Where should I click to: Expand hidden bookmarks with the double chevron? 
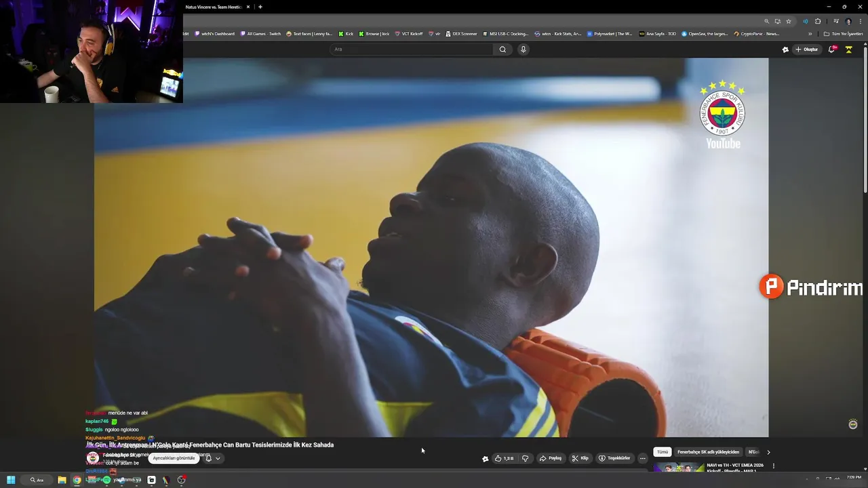(810, 33)
